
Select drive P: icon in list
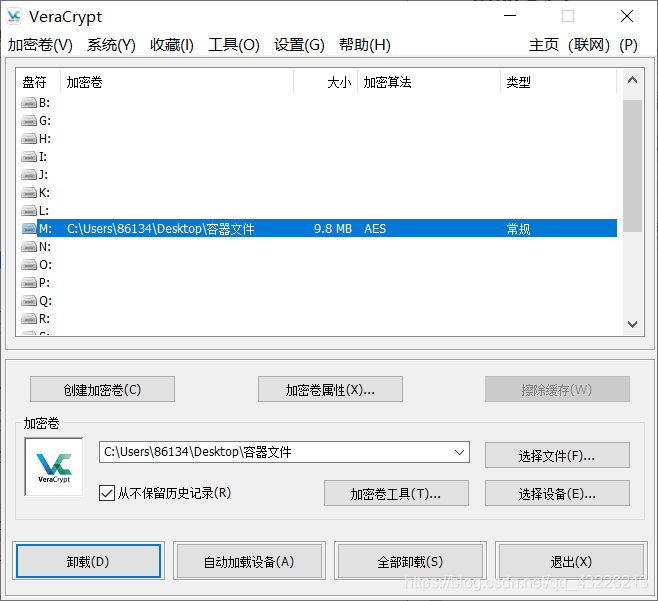29,282
